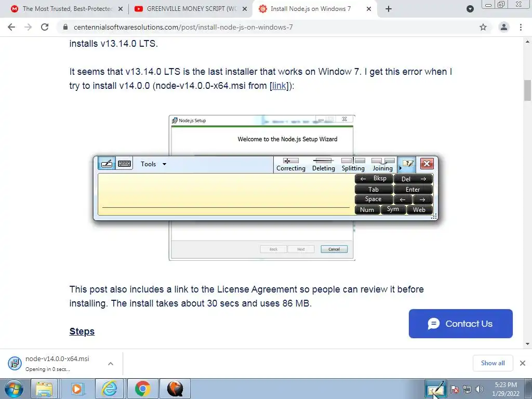Click the Enter key in Input Panel
The height and width of the screenshot is (399, 532).
click(x=413, y=189)
